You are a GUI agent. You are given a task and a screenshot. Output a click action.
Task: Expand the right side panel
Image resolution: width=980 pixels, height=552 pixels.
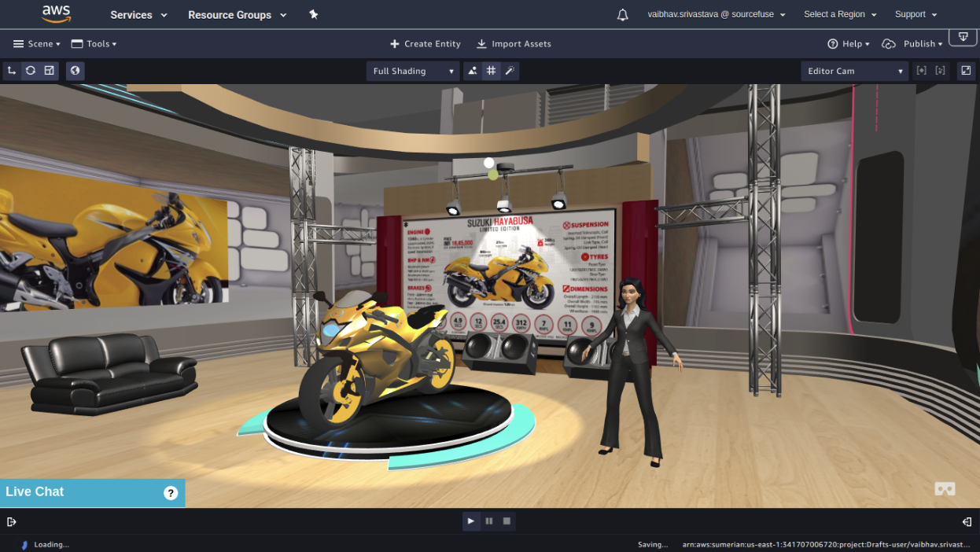(967, 521)
